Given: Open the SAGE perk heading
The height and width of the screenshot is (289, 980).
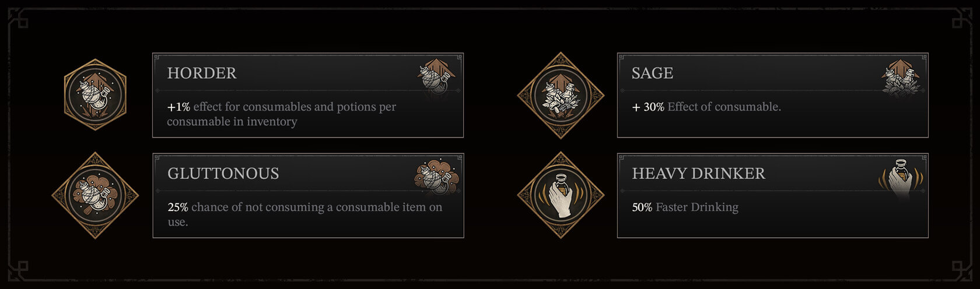Looking at the screenshot, I should pos(652,73).
